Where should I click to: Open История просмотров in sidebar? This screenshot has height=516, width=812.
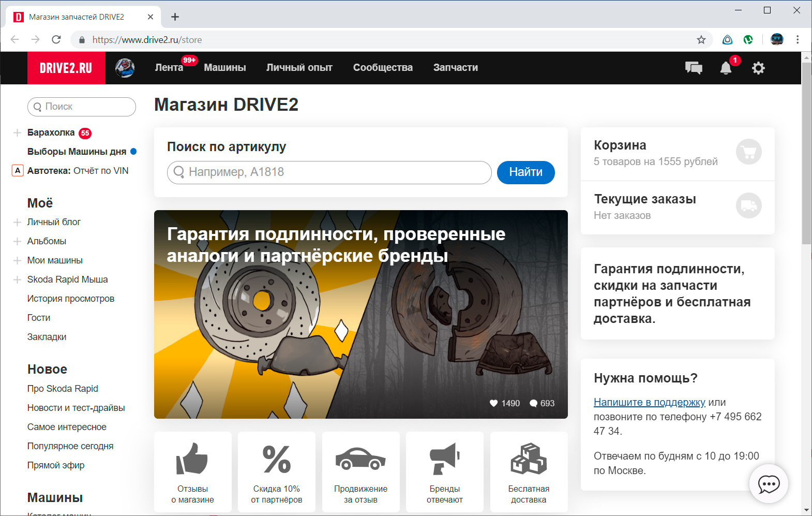point(71,299)
